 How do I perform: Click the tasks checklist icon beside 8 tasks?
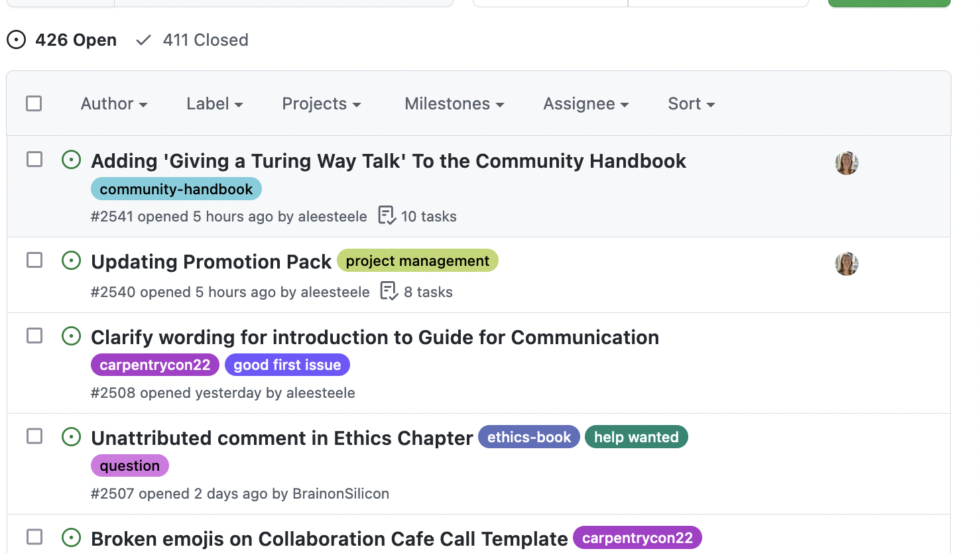pyautogui.click(x=389, y=291)
